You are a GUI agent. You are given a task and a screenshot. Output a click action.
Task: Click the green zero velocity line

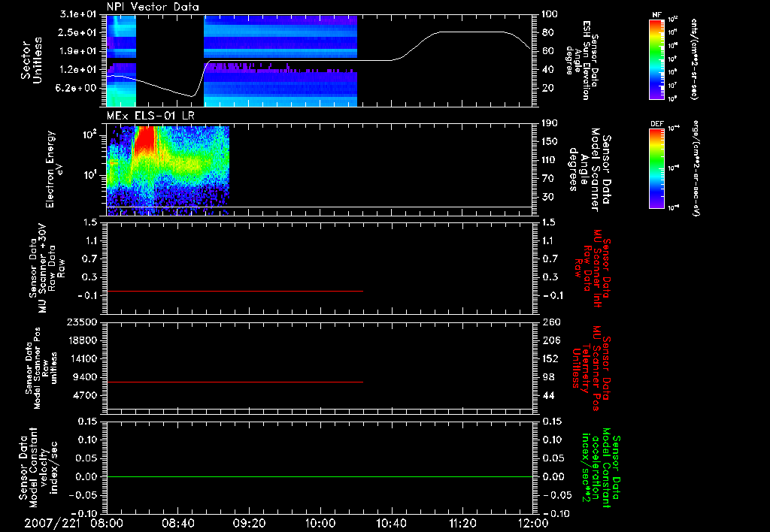pos(320,476)
